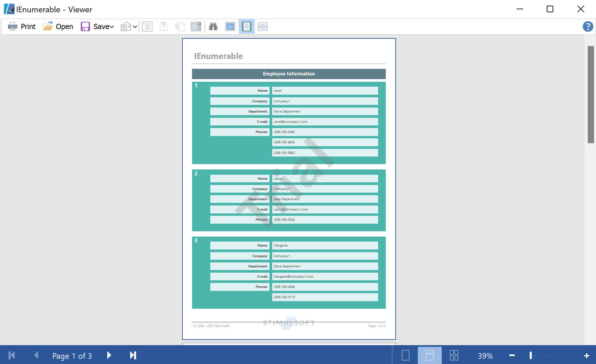Zoom in with the plus button
Screen dimensions: 596x364
pyautogui.click(x=586, y=356)
